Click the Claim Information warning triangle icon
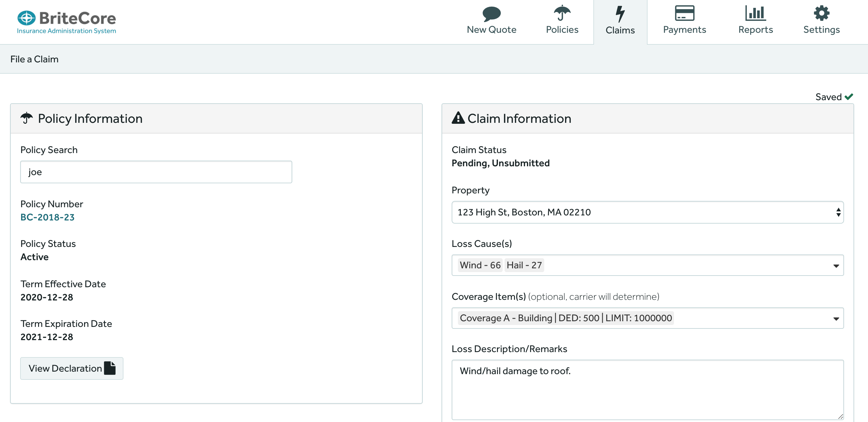This screenshot has height=422, width=868. pyautogui.click(x=458, y=118)
